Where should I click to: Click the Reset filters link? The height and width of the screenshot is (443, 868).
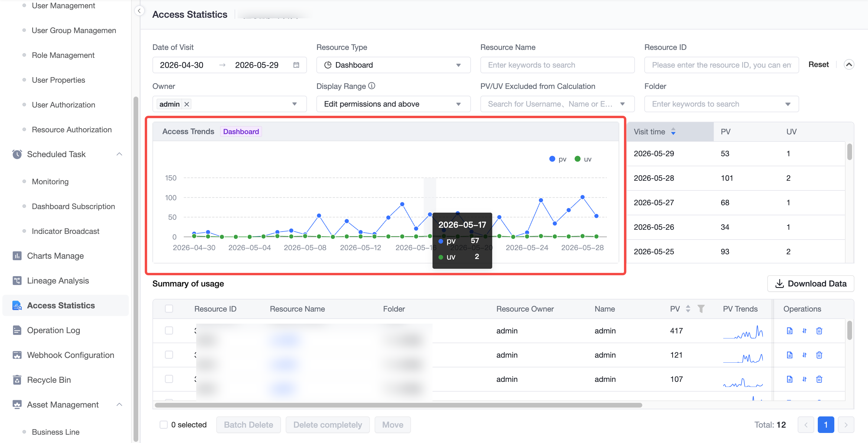coord(818,64)
